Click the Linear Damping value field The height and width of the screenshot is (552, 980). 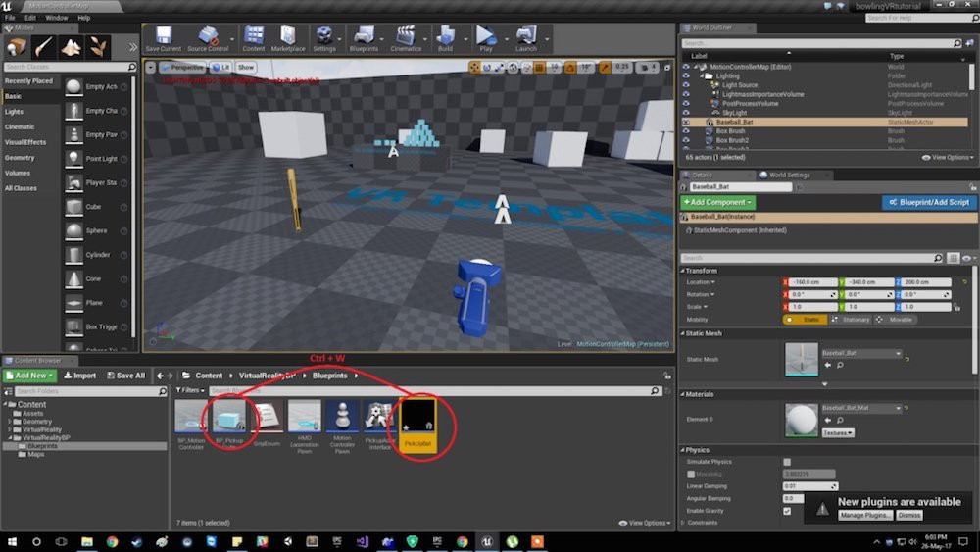pyautogui.click(x=810, y=486)
